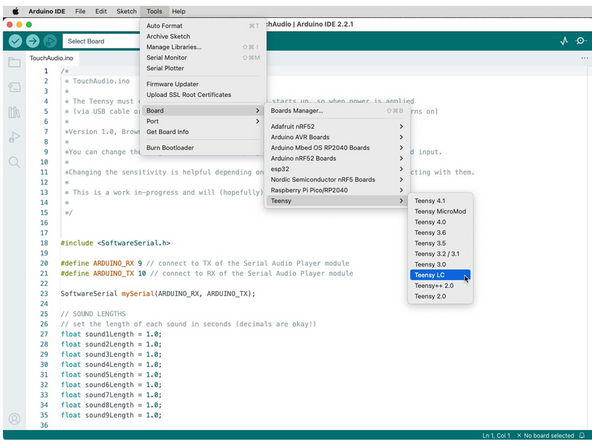592x444 pixels.
Task: Click the user account icon
Action: click(14, 419)
